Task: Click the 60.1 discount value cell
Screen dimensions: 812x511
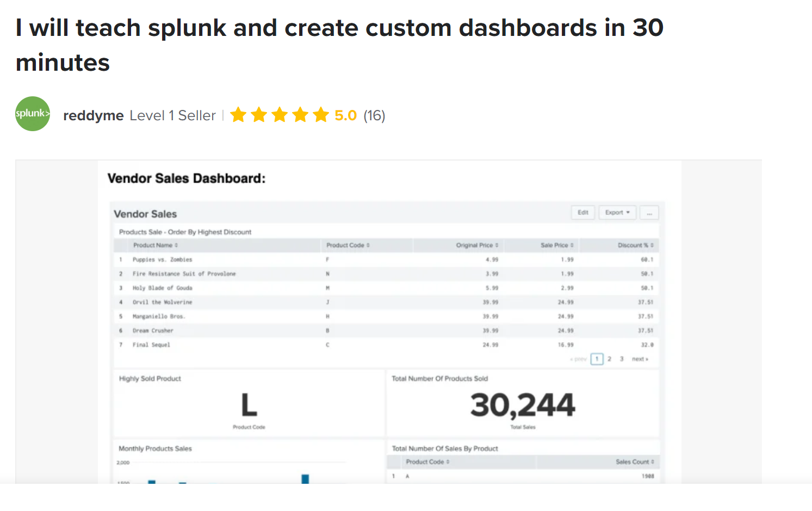Action: [647, 260]
